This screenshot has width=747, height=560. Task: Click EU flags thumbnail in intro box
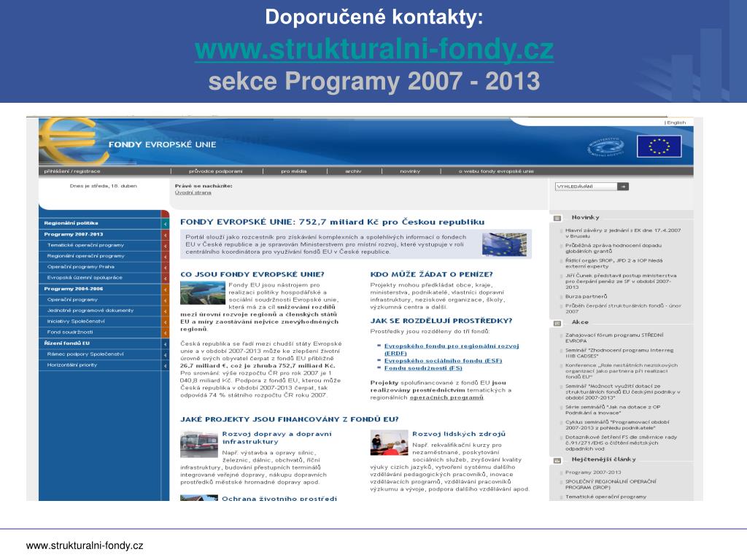click(x=504, y=244)
